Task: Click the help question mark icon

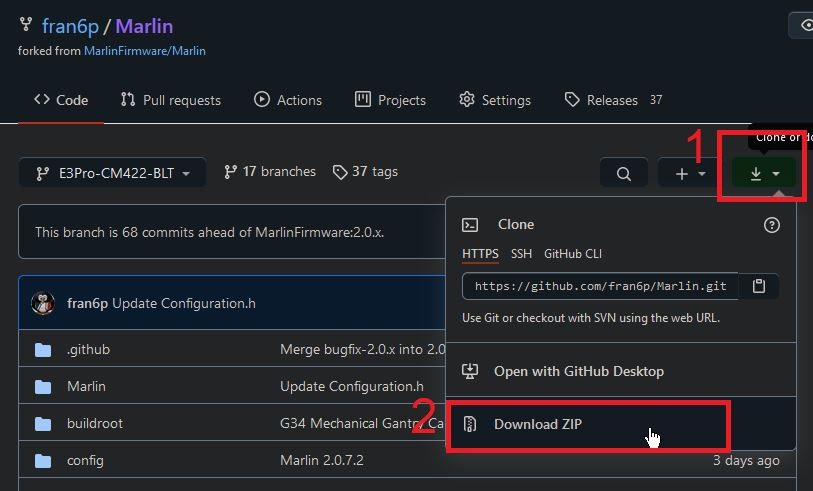Action: tap(771, 225)
